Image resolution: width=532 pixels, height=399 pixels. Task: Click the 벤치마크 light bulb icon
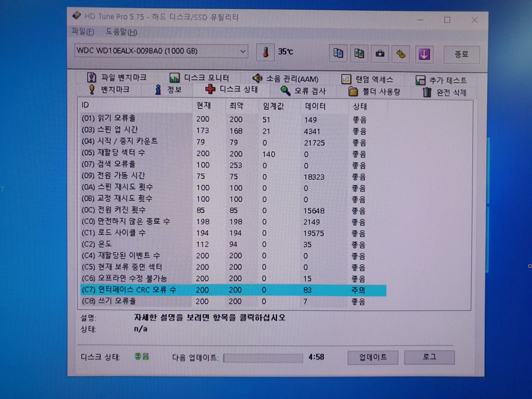92,89
